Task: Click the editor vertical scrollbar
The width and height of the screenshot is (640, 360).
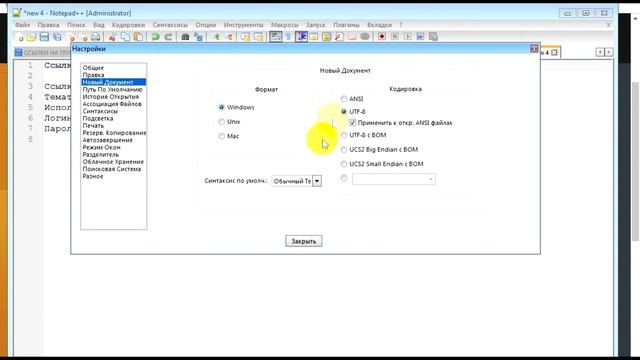Action: click(x=636, y=161)
